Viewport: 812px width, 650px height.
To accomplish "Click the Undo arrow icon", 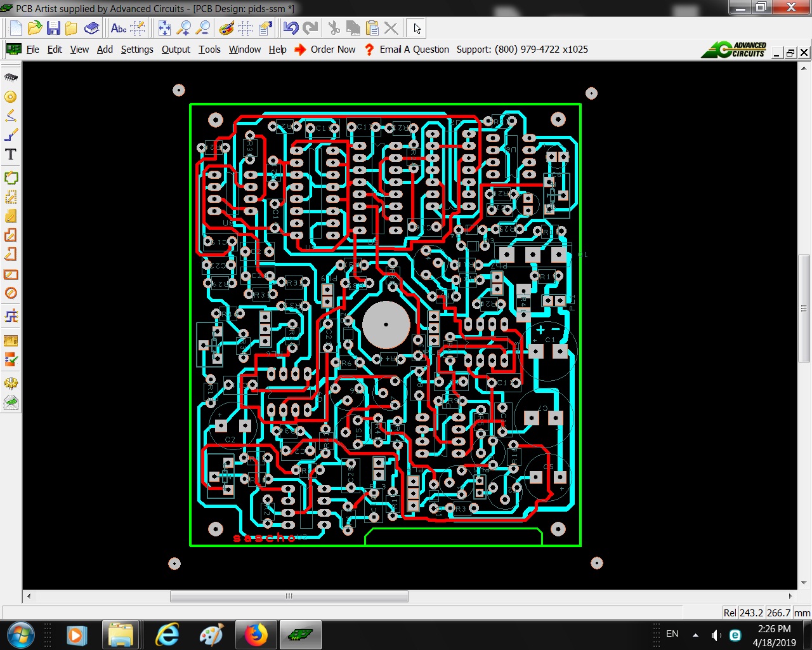I will pos(291,28).
